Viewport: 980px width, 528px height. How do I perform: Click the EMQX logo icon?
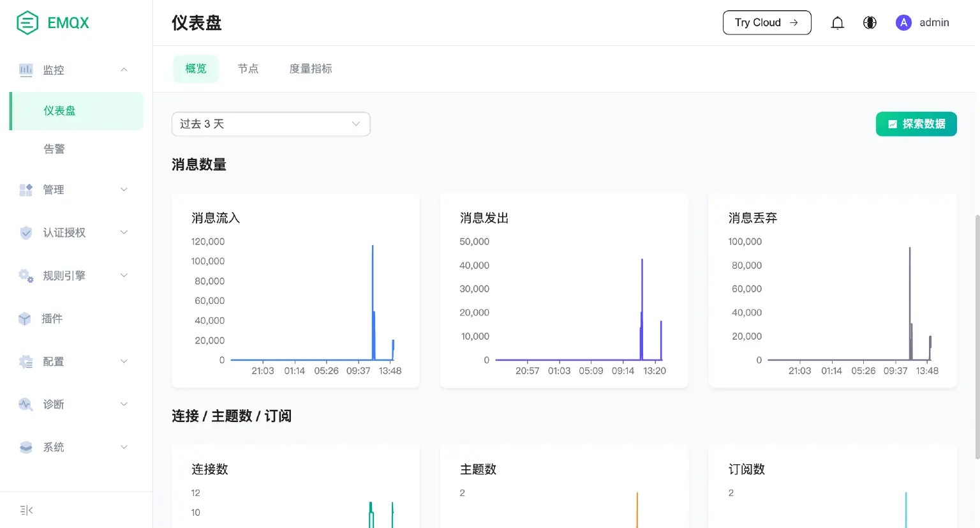pyautogui.click(x=27, y=23)
